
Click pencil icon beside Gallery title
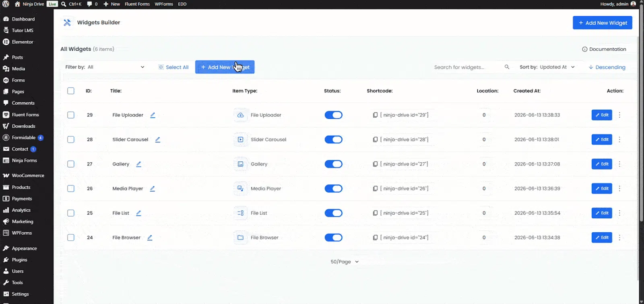click(x=138, y=164)
